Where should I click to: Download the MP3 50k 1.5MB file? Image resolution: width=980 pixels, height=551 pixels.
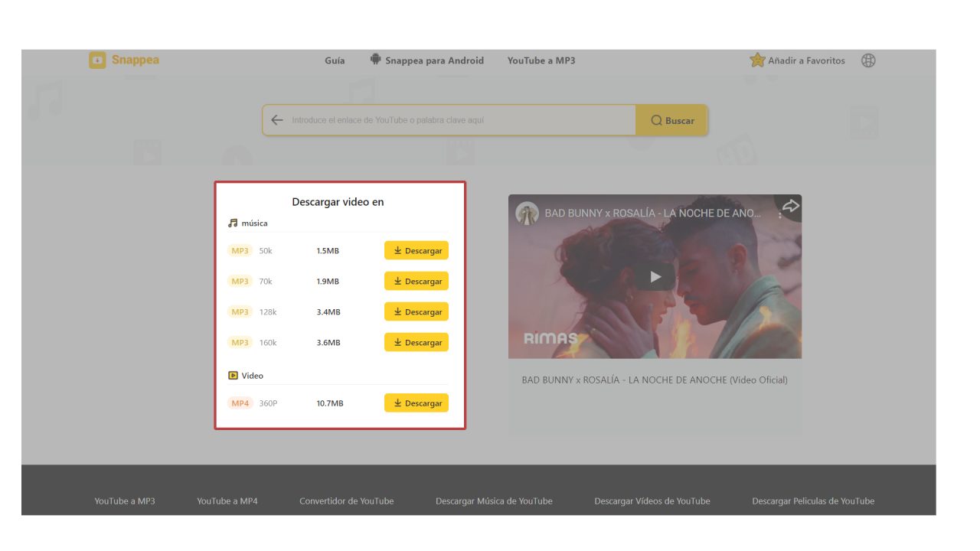tap(416, 251)
